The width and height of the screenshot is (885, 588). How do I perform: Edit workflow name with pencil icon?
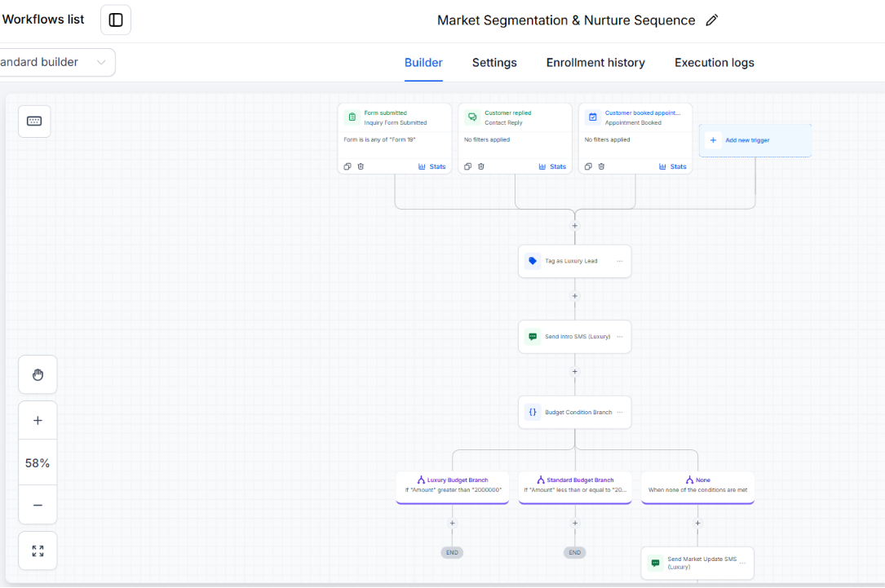pos(712,20)
